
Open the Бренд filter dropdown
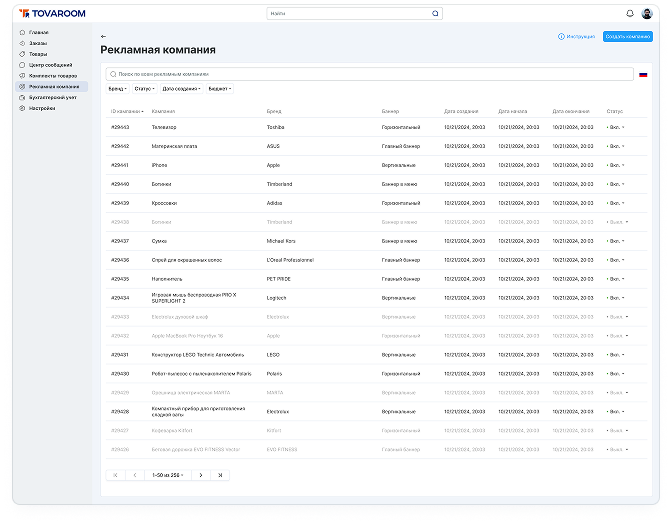click(x=117, y=89)
